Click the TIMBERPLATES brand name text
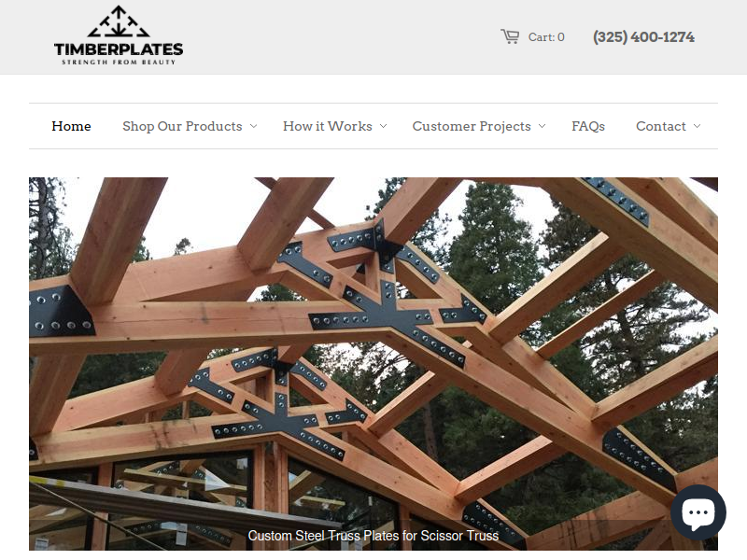This screenshot has height=560, width=747. click(x=119, y=49)
